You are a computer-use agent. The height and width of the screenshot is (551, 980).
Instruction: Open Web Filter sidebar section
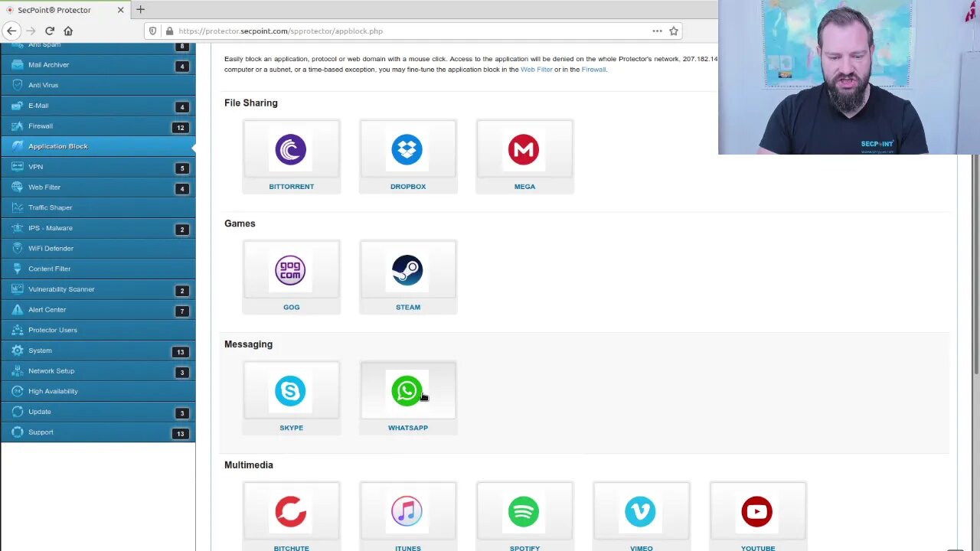(x=97, y=187)
